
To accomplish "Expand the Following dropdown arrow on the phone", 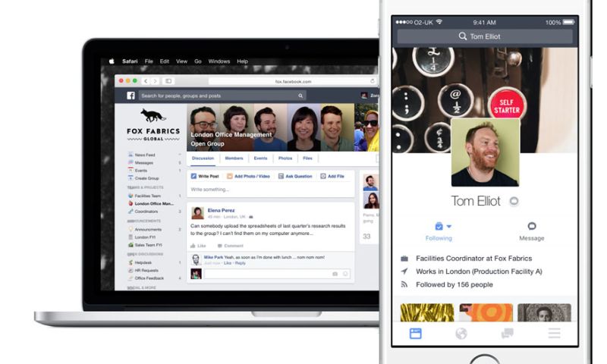I will point(448,226).
